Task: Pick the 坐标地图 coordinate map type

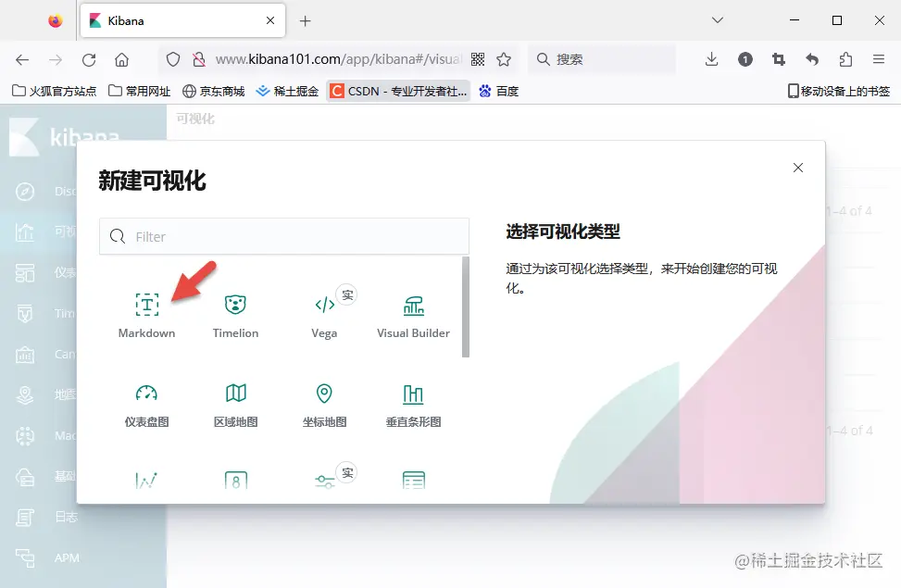Action: click(x=324, y=405)
